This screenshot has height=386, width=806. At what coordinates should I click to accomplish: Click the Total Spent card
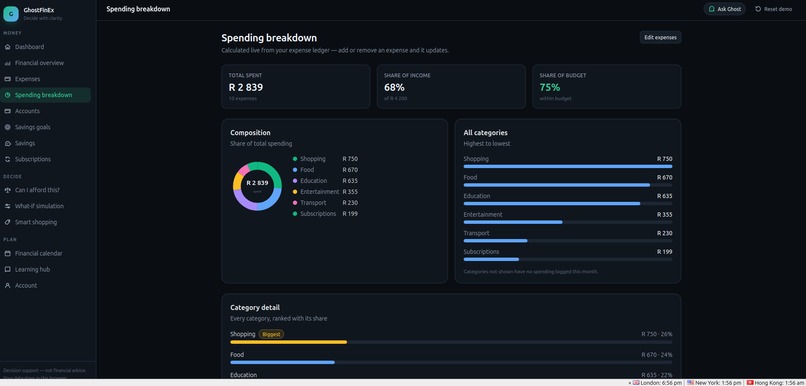coord(296,86)
